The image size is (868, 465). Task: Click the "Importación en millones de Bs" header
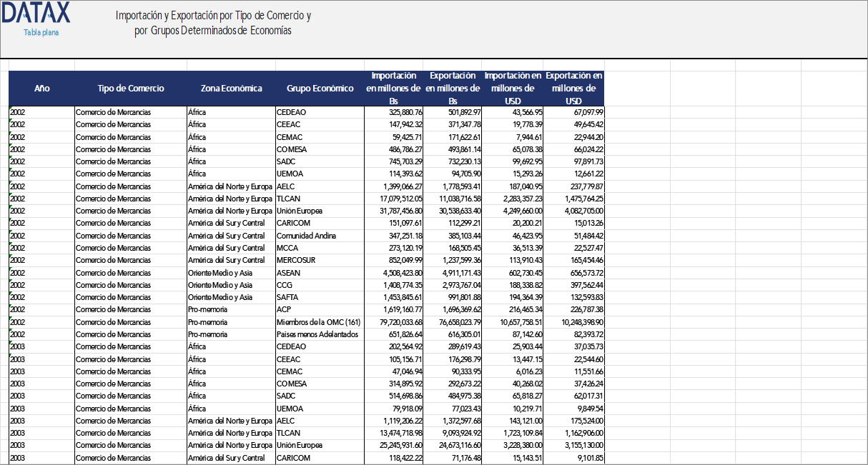click(393, 89)
